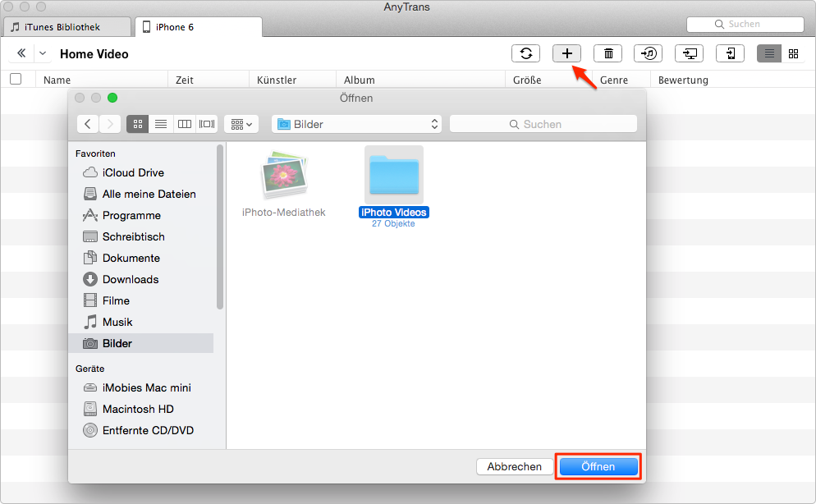Click the send to device button
Screen dimensions: 816x504
(730, 53)
